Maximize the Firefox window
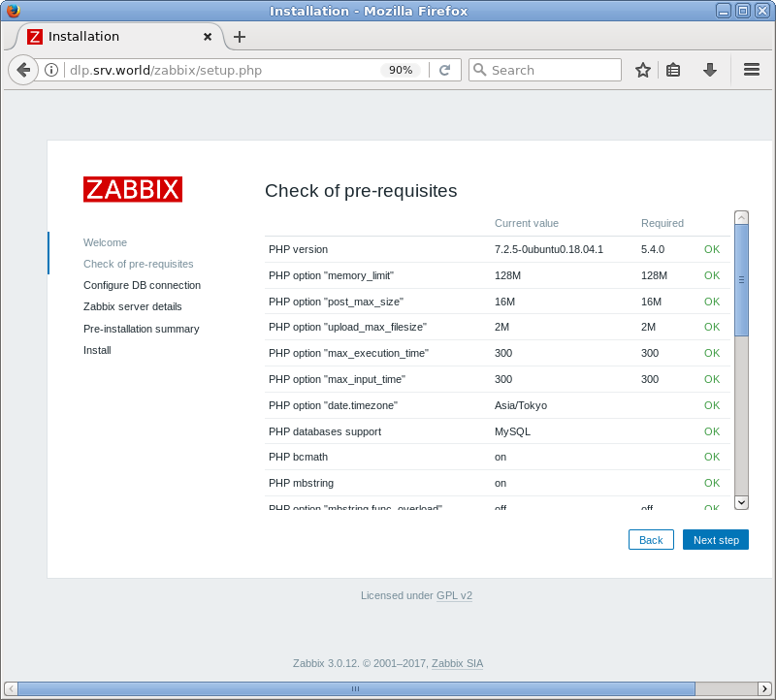The image size is (776, 700). pyautogui.click(x=743, y=11)
